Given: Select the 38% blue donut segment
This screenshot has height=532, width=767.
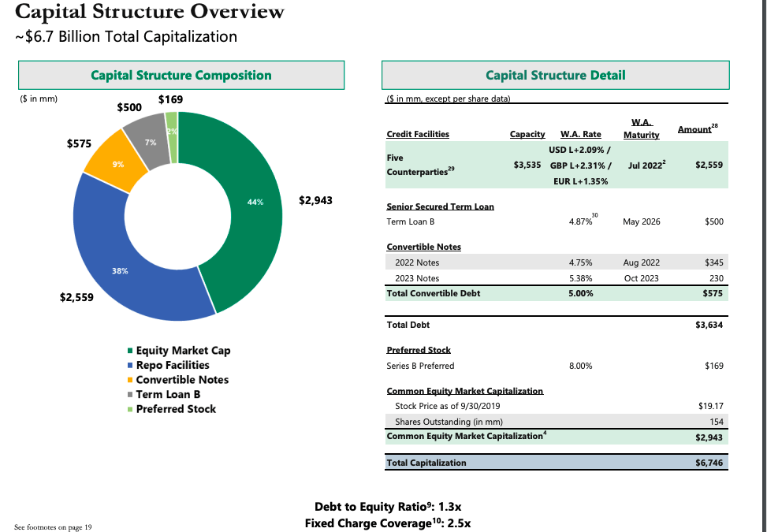Looking at the screenshot, I should [121, 272].
